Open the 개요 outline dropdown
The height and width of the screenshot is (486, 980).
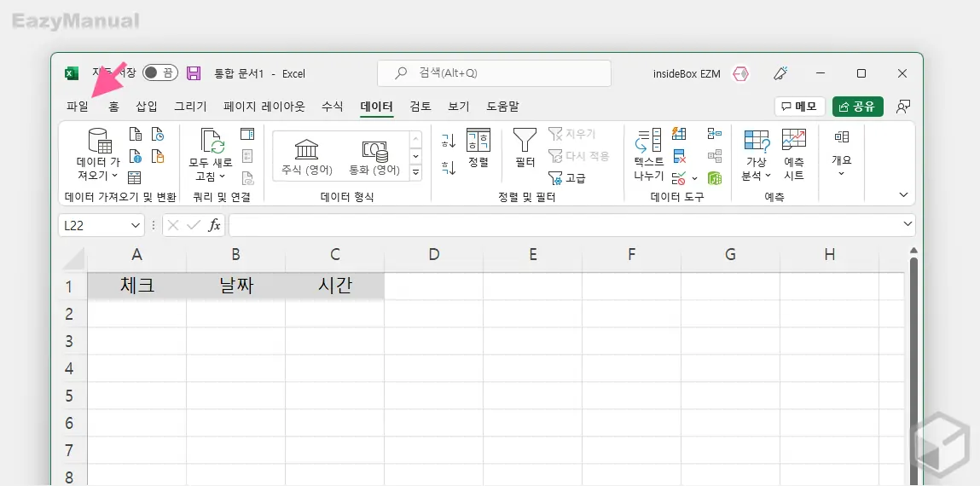click(841, 153)
